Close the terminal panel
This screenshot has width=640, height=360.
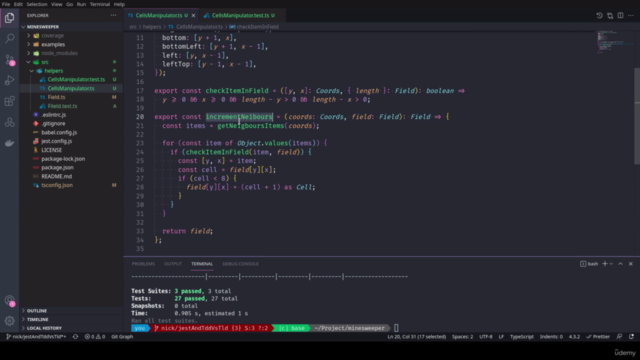coord(631,264)
